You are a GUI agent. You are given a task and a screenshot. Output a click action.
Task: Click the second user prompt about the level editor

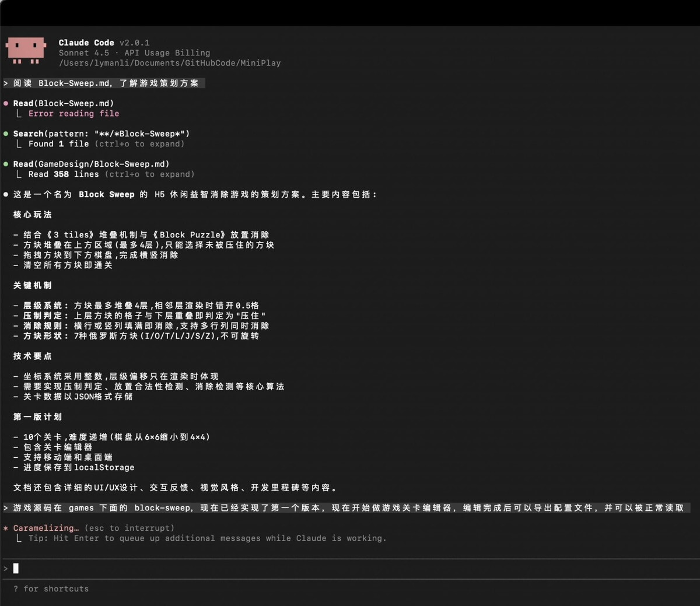(348, 508)
